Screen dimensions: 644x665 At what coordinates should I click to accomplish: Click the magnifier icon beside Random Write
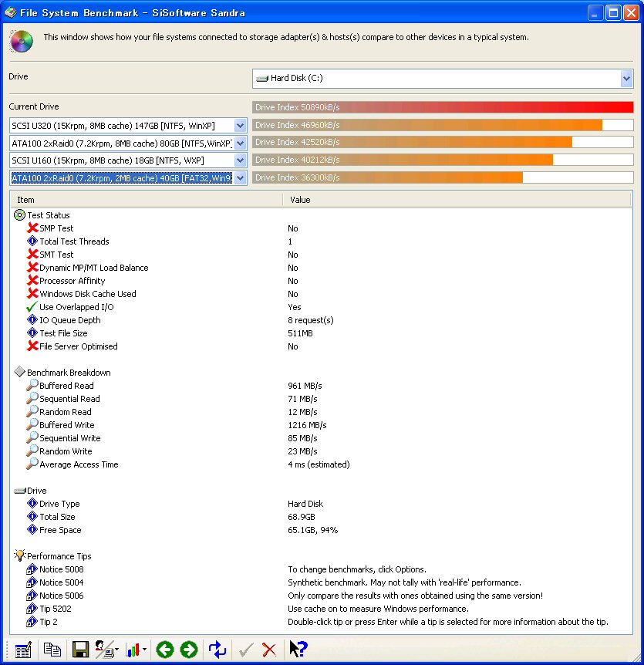pos(32,451)
